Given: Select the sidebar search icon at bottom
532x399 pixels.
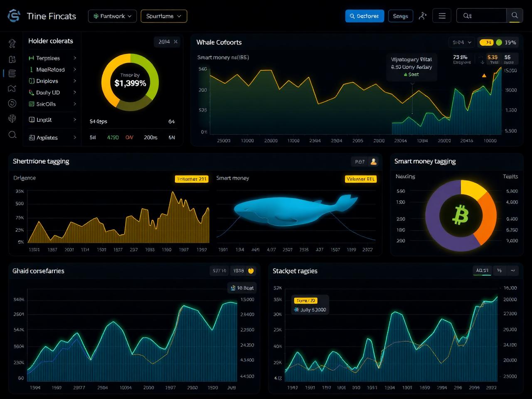Looking at the screenshot, I should 12,134.
